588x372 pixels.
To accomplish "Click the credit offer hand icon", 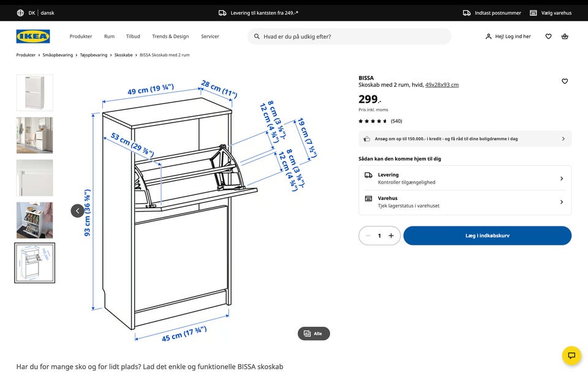I will (367, 139).
